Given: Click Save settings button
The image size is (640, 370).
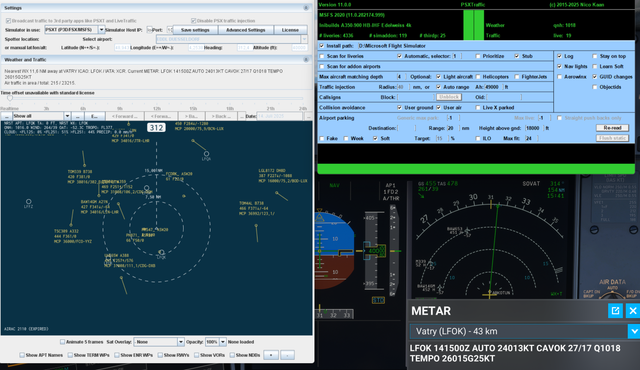Looking at the screenshot, I should pos(195,30).
